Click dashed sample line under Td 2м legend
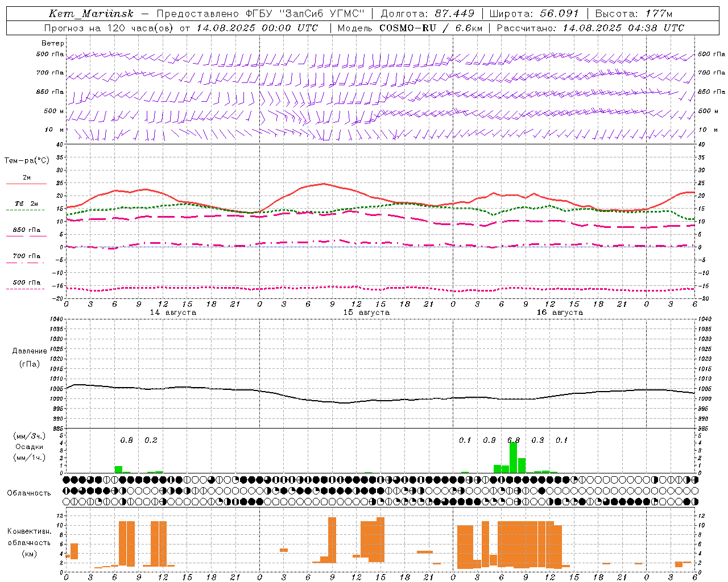The image size is (728, 582). 25,210
